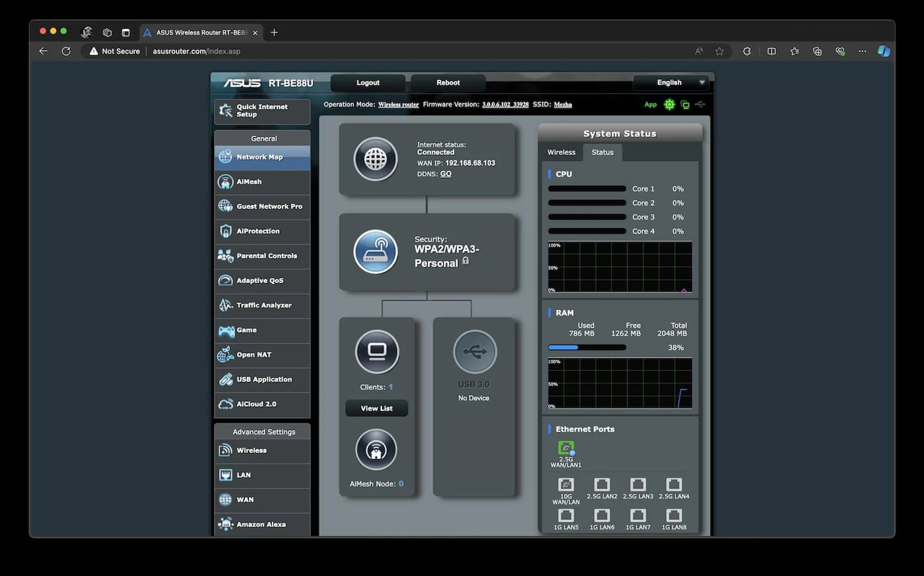Click the green gear status icon

[x=669, y=104]
